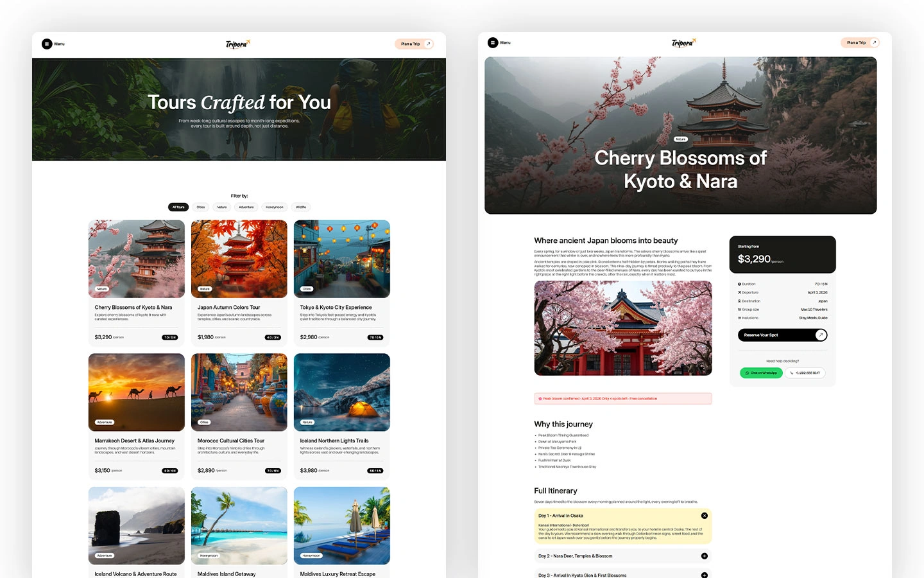Collapse Day 1 - Arrival in Osaka with the X icon

(x=704, y=516)
